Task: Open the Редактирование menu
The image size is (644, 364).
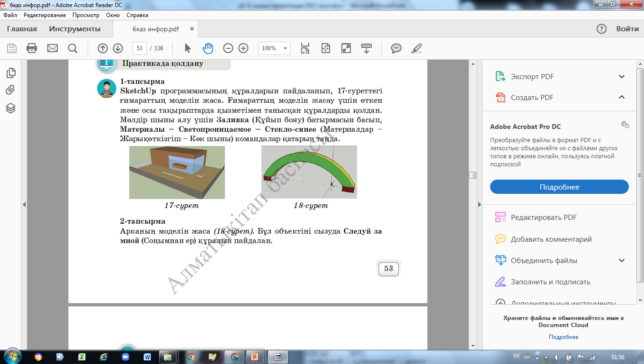Action: 45,15
